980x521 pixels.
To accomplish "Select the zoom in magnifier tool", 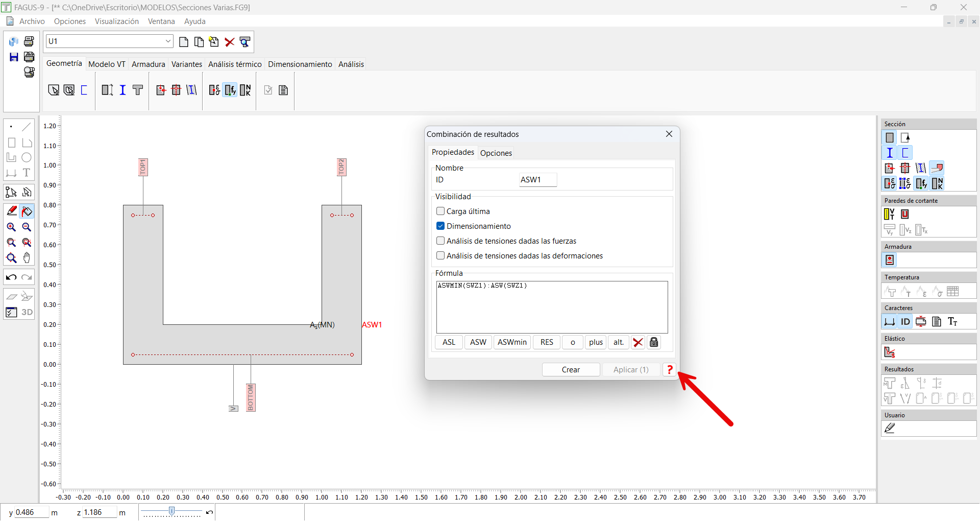I will pos(11,227).
